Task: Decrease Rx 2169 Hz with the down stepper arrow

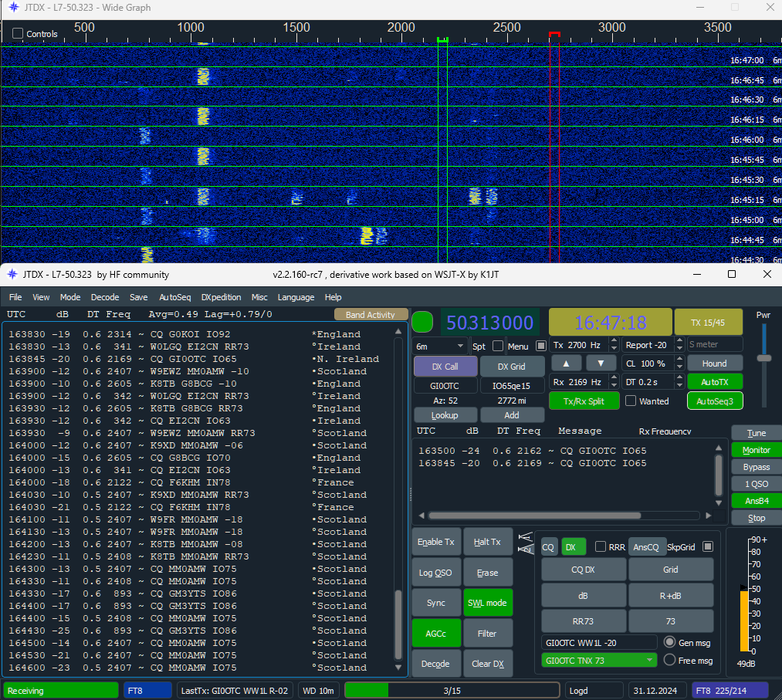Action: coord(614,385)
